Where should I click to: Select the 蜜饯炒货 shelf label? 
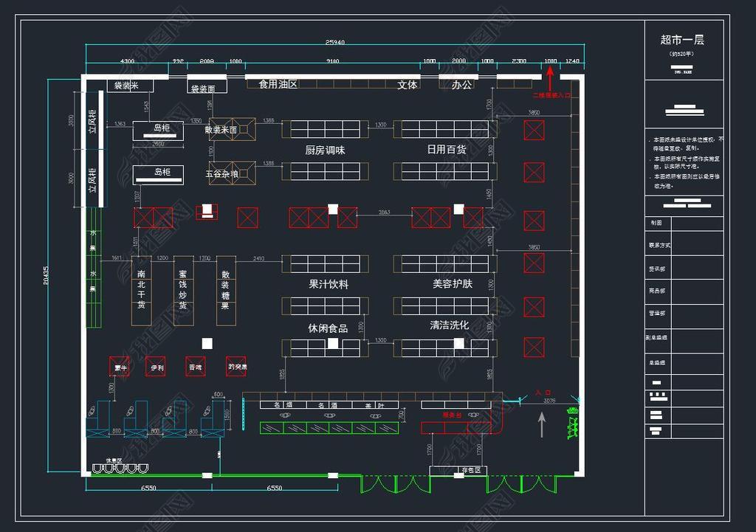pos(183,290)
